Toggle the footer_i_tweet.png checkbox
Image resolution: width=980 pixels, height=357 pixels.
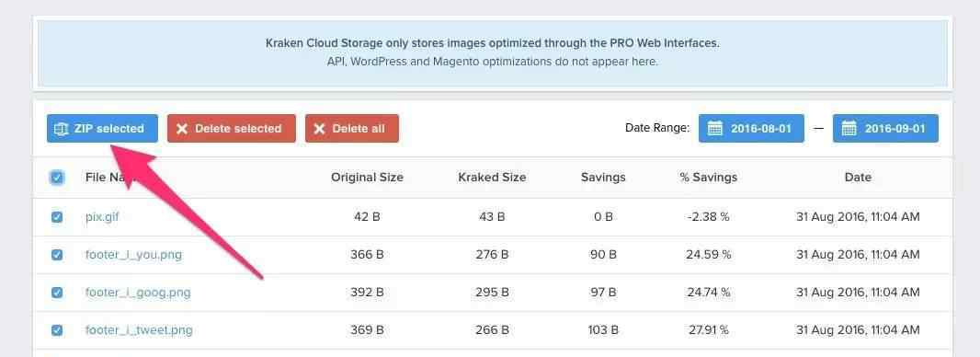pyautogui.click(x=57, y=329)
